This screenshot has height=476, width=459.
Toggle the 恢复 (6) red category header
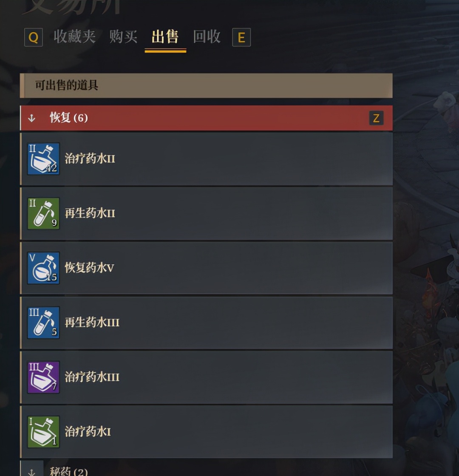point(207,118)
